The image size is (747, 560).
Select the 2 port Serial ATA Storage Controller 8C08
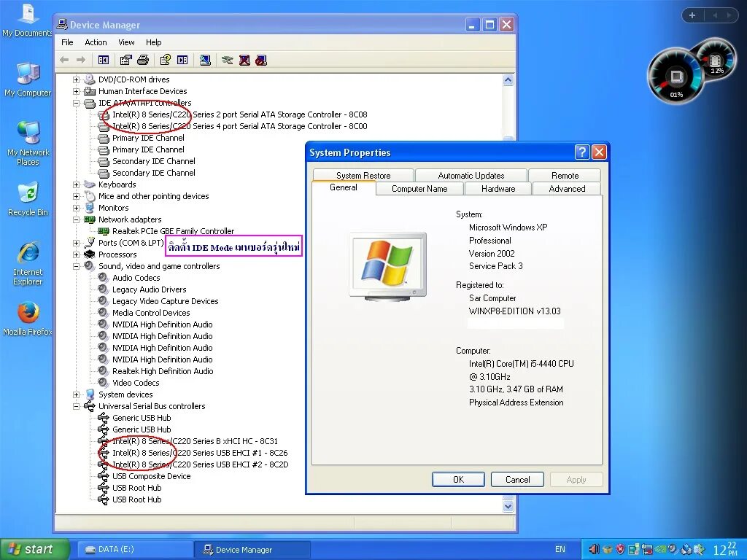(239, 114)
